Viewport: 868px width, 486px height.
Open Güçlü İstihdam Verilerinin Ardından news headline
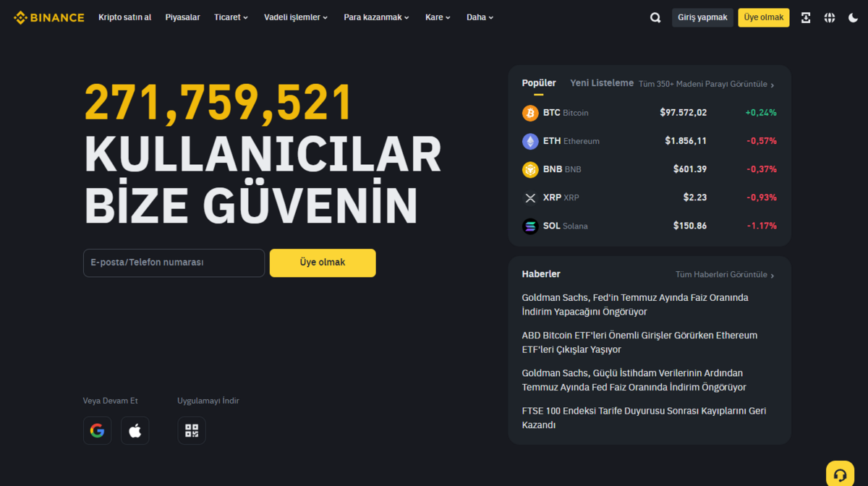[x=634, y=380]
